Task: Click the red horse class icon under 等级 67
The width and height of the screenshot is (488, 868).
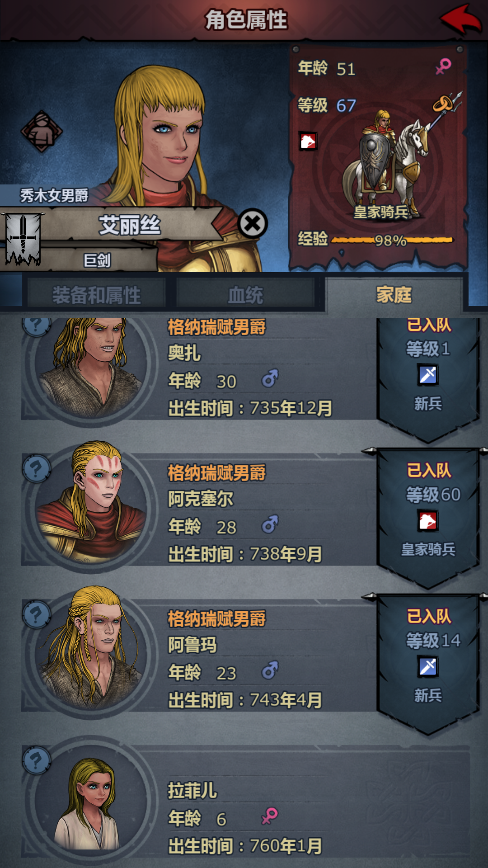Action: [308, 142]
